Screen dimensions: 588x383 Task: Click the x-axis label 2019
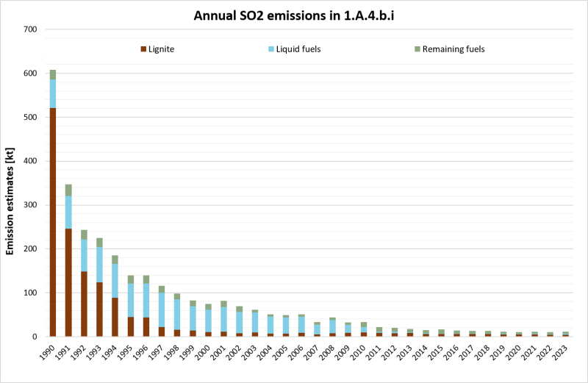pos(499,352)
